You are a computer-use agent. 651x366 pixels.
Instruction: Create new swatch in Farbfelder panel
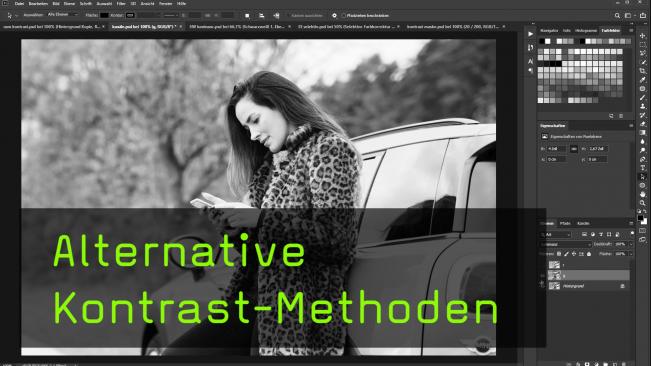tap(611, 116)
